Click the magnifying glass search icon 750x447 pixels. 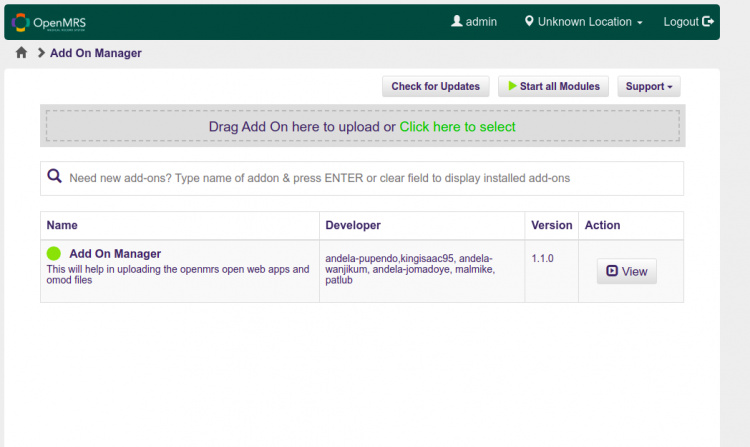pos(55,177)
